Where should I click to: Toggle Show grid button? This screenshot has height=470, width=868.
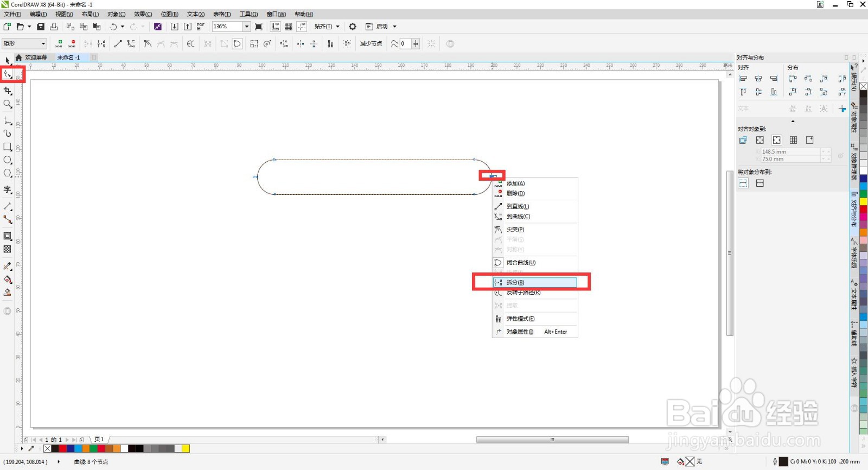click(x=289, y=27)
